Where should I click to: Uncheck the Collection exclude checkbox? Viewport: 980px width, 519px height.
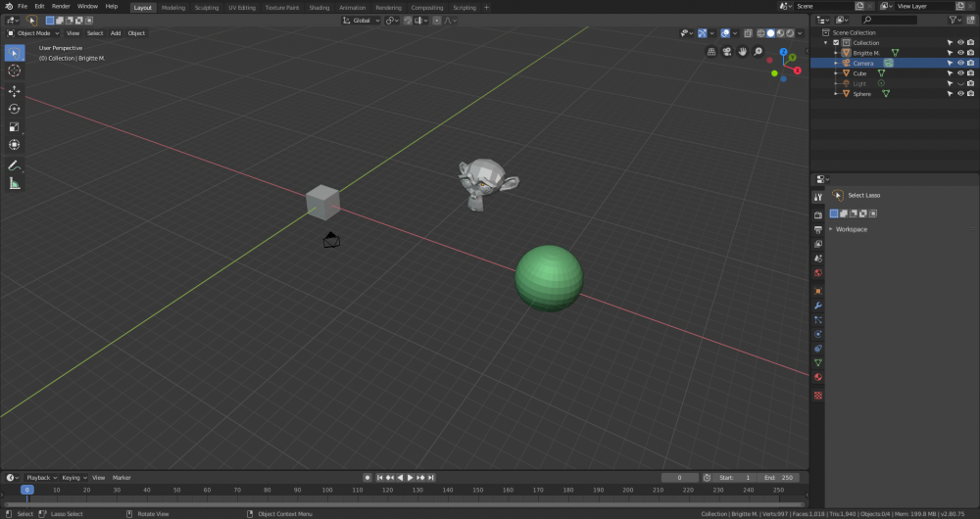coord(836,42)
